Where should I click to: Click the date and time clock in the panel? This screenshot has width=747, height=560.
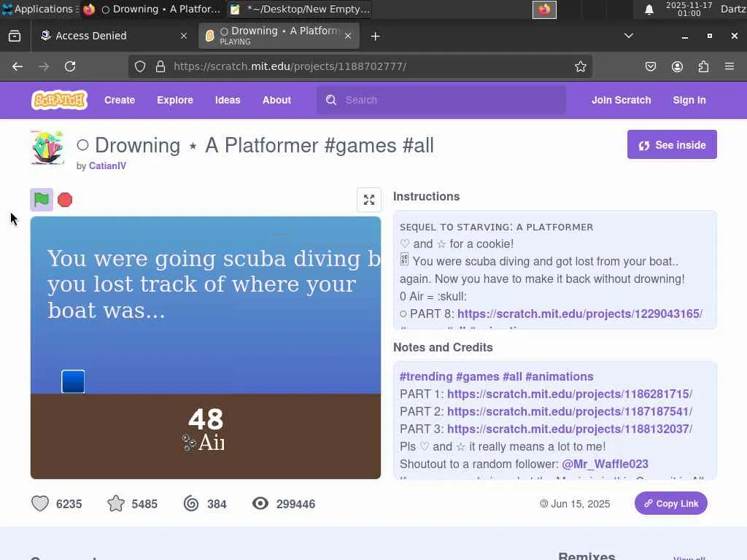(689, 9)
